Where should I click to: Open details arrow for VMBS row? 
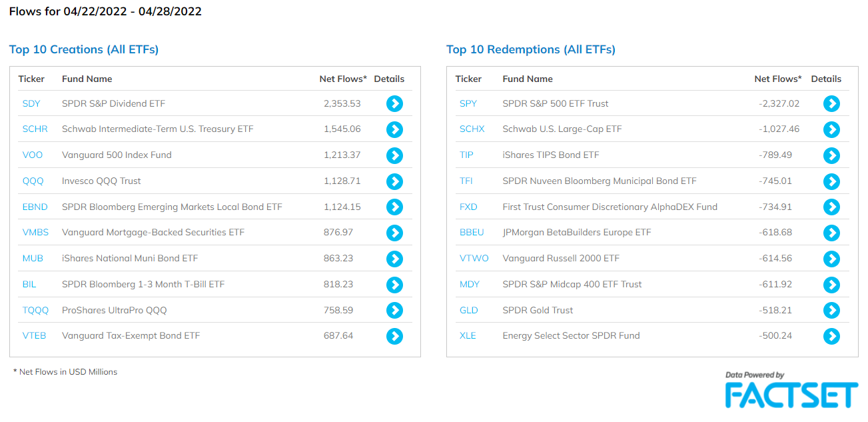[x=395, y=233]
